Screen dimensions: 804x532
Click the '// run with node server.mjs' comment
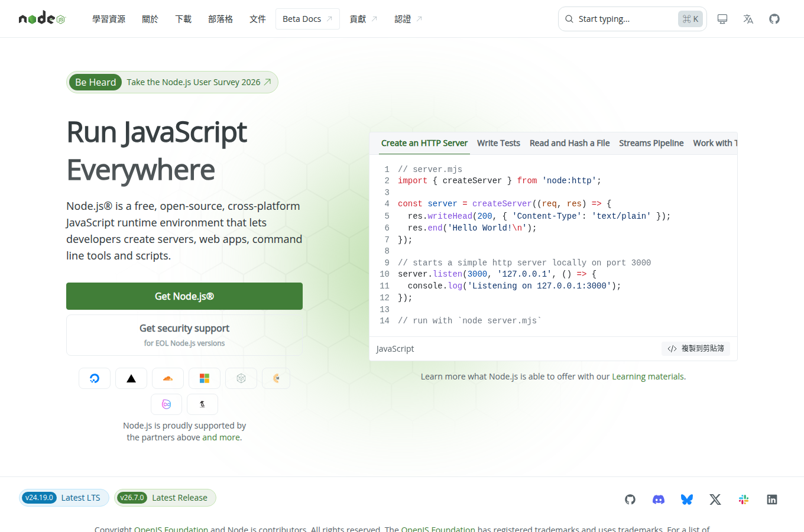pos(470,321)
